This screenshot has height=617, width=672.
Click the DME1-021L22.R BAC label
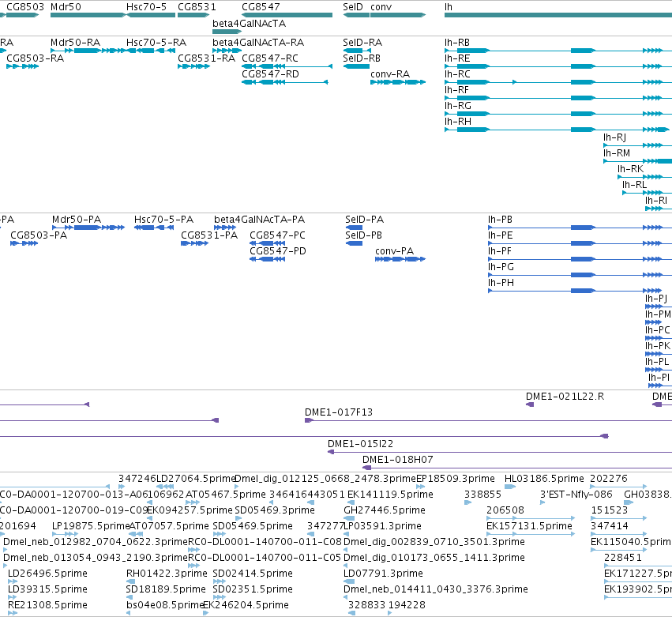pyautogui.click(x=565, y=396)
